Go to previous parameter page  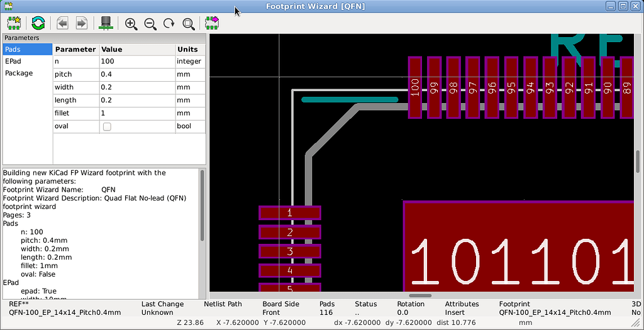[62, 23]
